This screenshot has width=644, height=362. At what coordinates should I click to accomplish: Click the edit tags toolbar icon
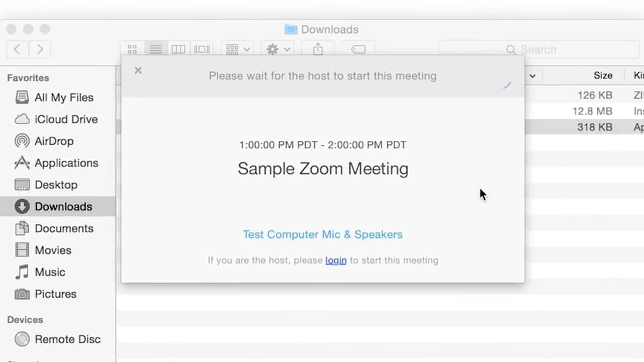coord(358,49)
